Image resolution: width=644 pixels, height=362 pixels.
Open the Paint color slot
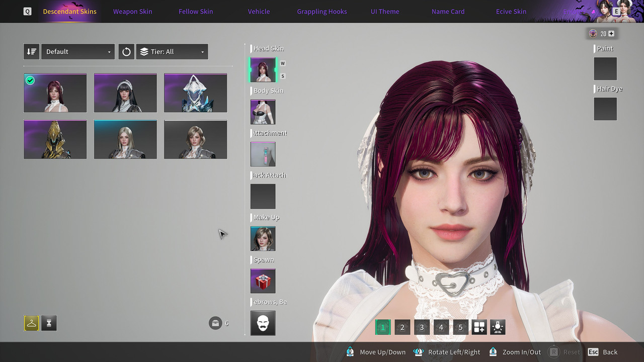tap(605, 69)
